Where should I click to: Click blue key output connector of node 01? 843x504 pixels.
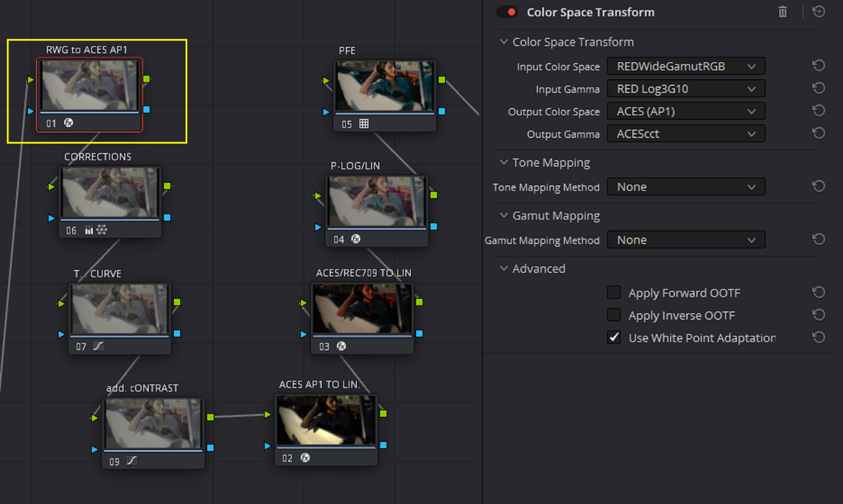point(146,109)
